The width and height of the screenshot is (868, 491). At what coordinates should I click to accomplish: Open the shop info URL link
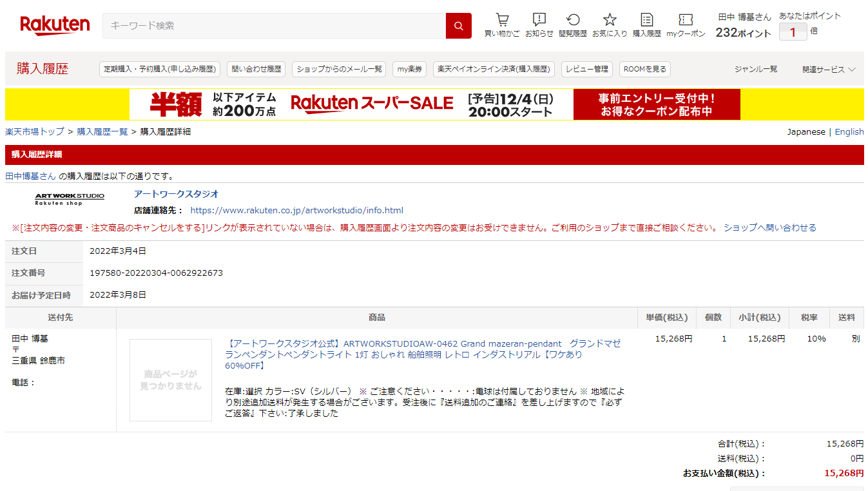296,211
